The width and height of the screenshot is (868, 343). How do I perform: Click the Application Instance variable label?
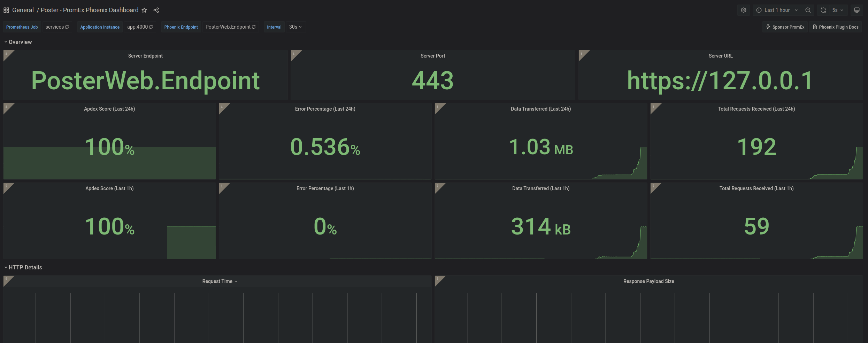pos(100,27)
